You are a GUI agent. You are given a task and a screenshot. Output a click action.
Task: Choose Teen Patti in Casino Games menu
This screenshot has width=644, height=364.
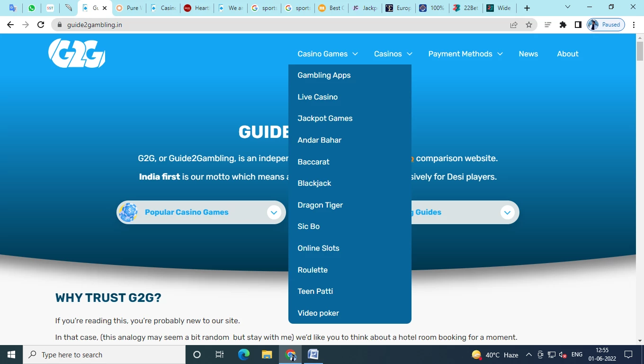click(x=315, y=291)
